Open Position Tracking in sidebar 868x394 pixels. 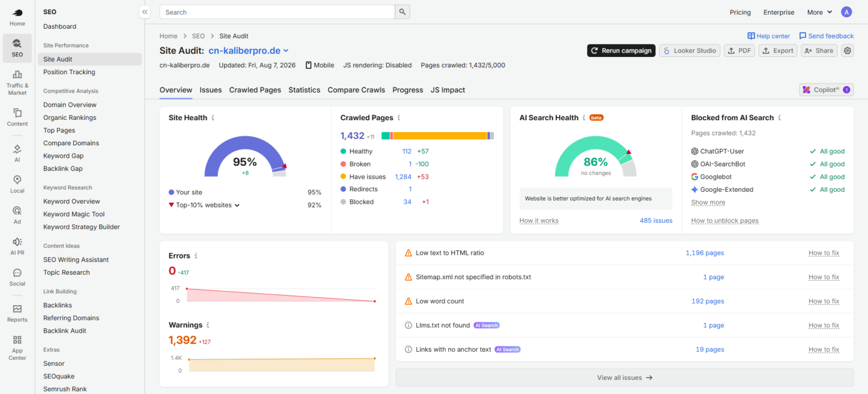(69, 72)
